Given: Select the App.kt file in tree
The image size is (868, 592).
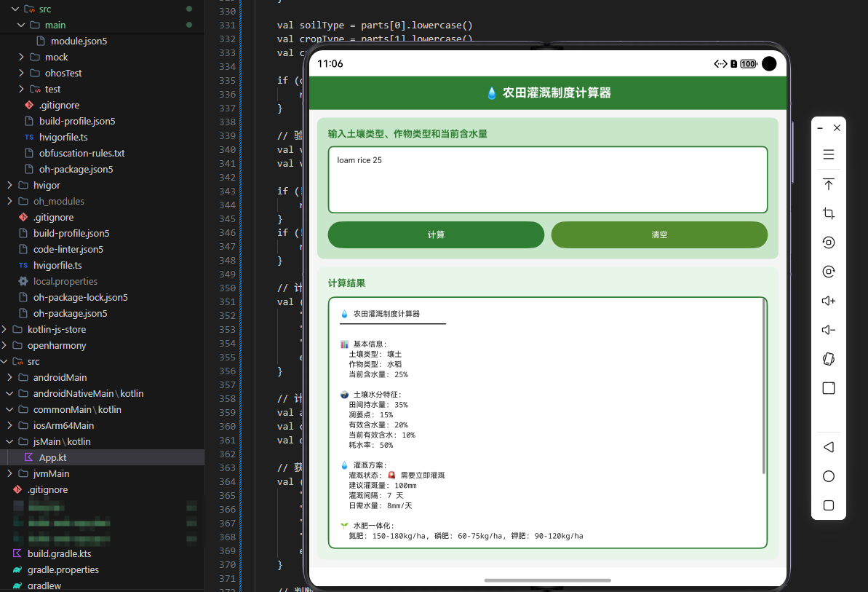Looking at the screenshot, I should click(x=103, y=457).
